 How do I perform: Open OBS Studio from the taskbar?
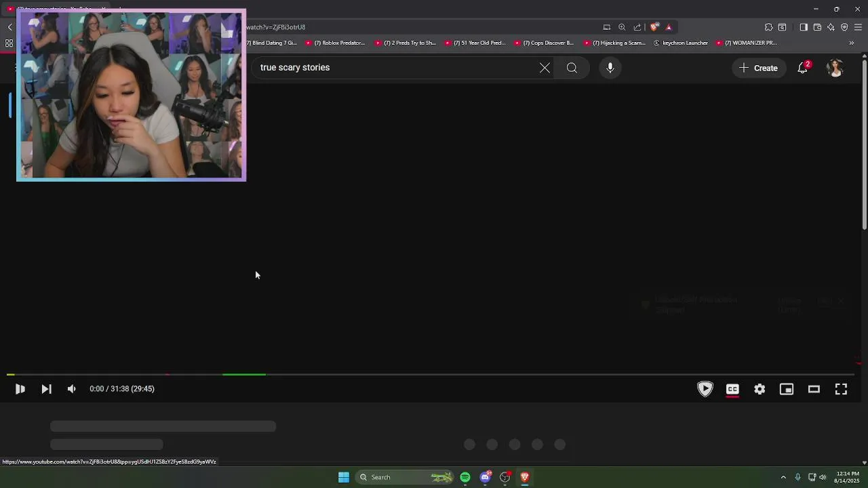tap(505, 477)
